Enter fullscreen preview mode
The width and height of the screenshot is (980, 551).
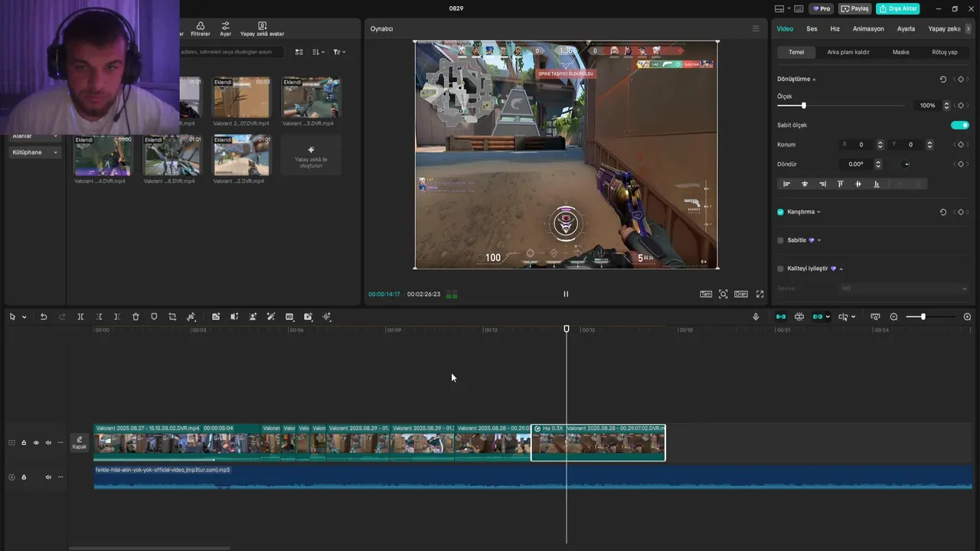coord(760,294)
